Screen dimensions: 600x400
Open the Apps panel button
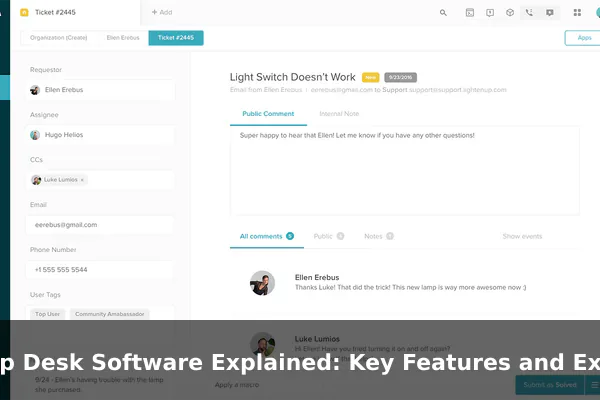pyautogui.click(x=584, y=38)
